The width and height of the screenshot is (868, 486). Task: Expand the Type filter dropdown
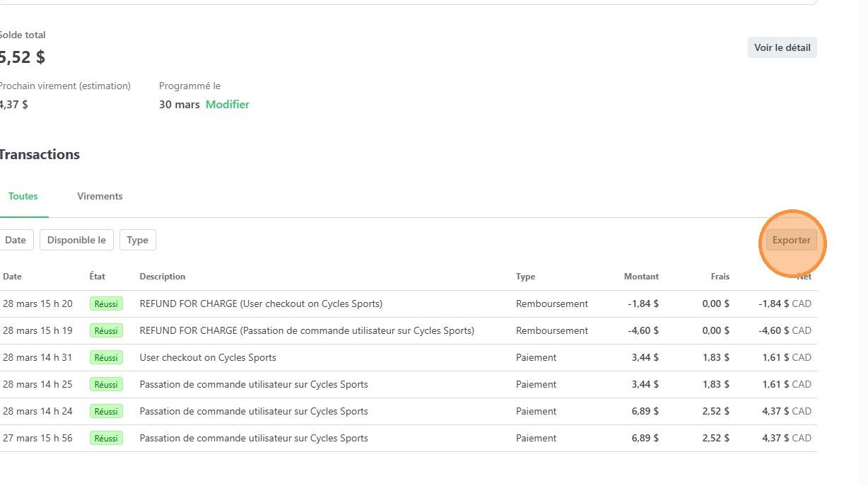[137, 240]
